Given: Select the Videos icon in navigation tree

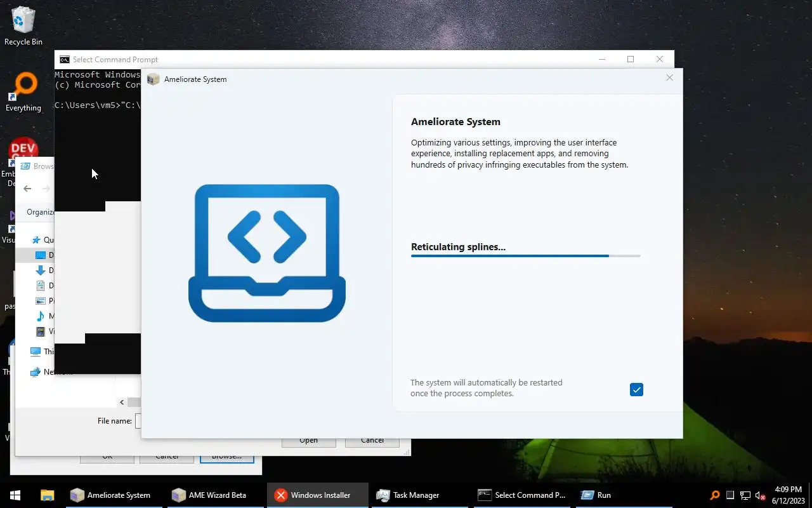Looking at the screenshot, I should [41, 331].
